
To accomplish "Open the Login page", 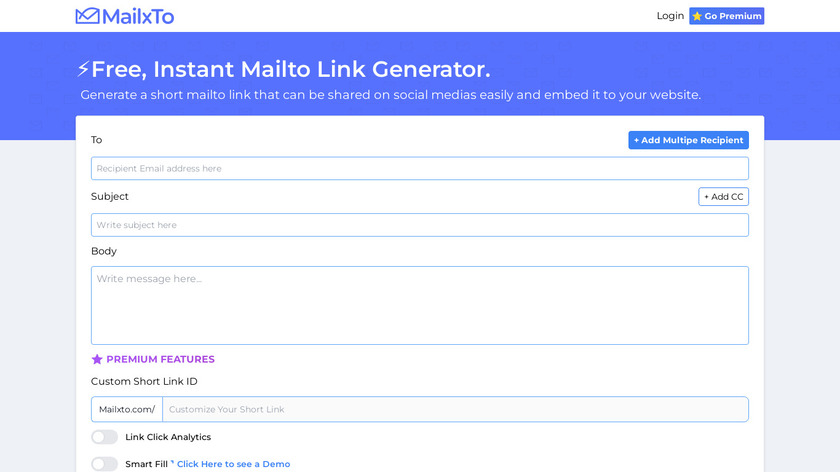I will click(670, 16).
